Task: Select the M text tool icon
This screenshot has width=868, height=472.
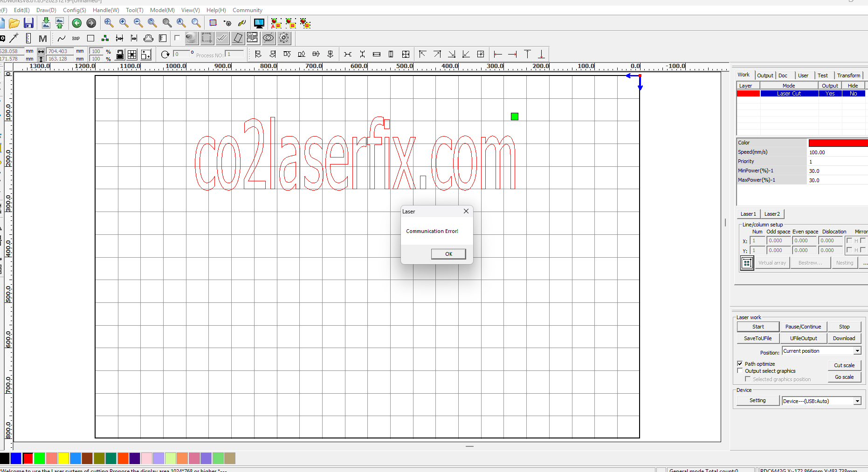Action: pyautogui.click(x=43, y=38)
